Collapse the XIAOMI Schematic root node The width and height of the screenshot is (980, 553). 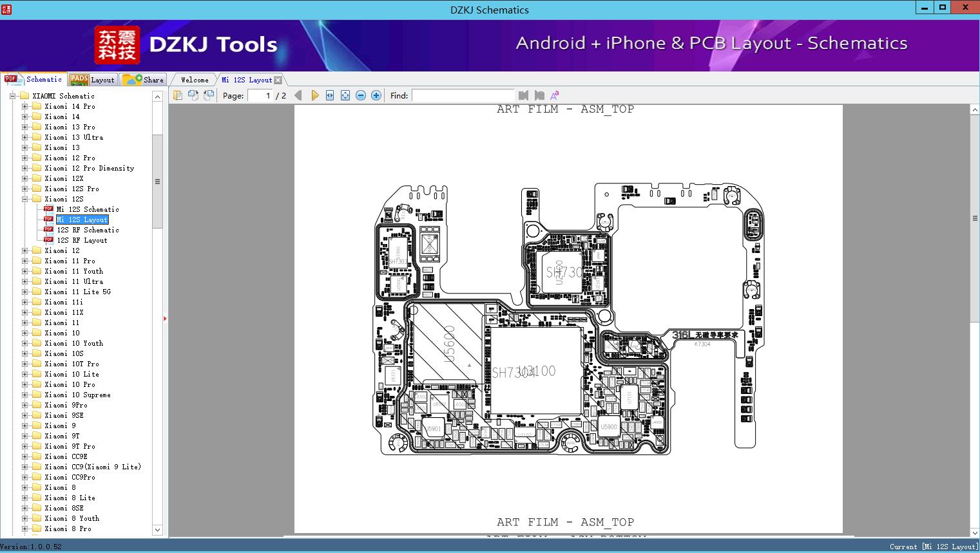click(13, 96)
